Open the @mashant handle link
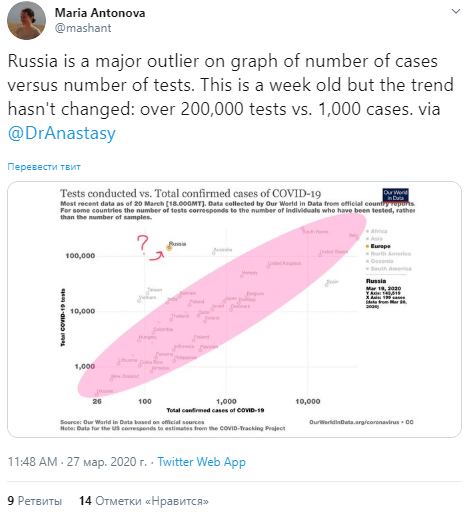Image resolution: width=473 pixels, height=512 pixels. click(x=83, y=28)
